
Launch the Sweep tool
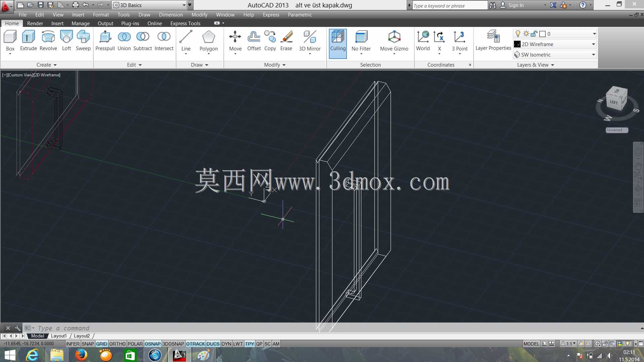pyautogui.click(x=83, y=41)
